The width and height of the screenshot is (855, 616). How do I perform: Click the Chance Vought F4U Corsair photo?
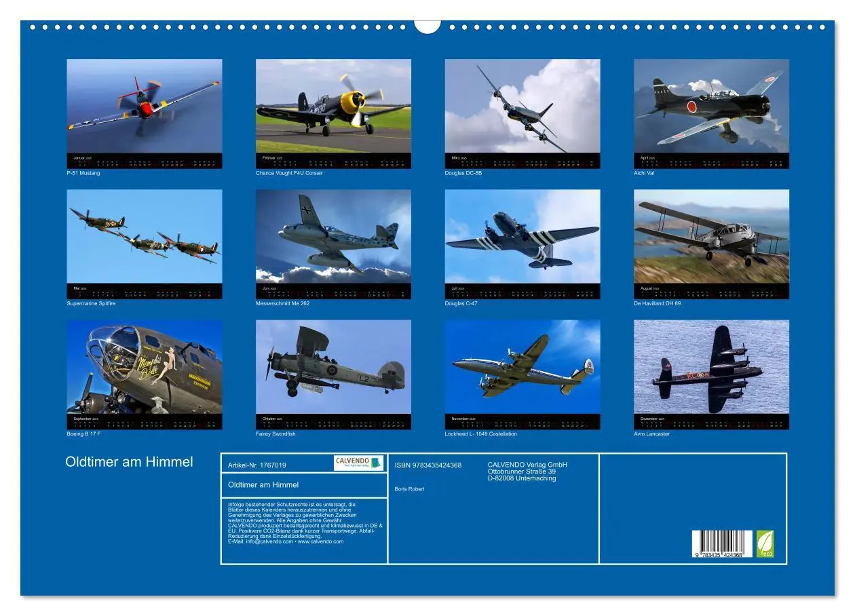coord(333,106)
